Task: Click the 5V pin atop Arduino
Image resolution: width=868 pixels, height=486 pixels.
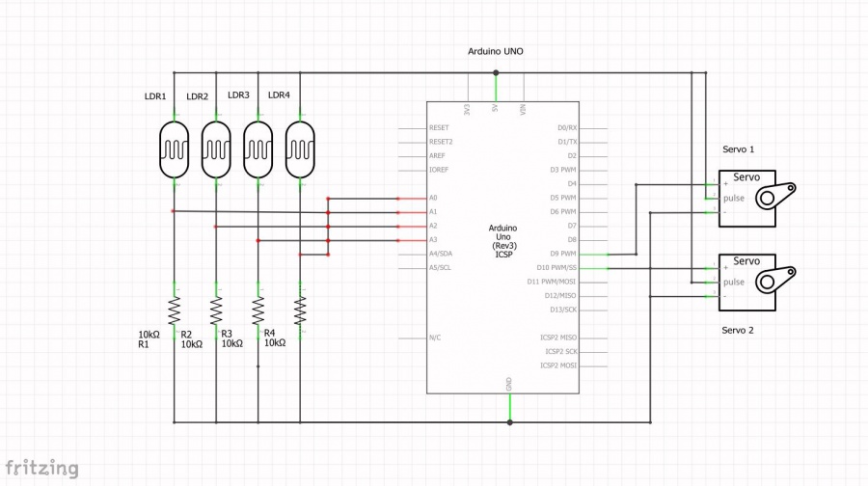Action: pyautogui.click(x=495, y=109)
